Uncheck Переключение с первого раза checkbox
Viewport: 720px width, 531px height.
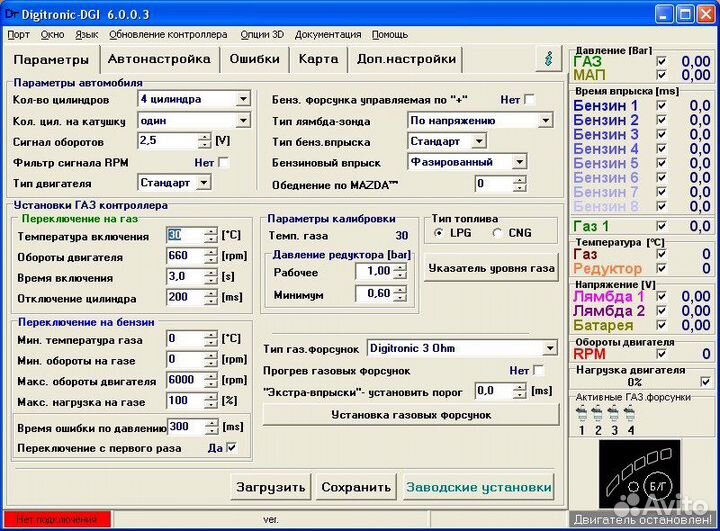click(x=231, y=447)
